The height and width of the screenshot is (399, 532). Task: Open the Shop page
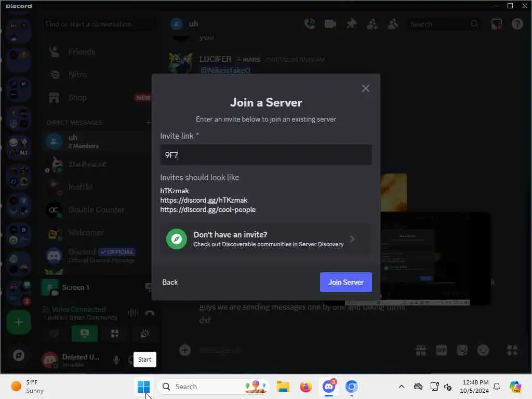[x=97, y=98]
